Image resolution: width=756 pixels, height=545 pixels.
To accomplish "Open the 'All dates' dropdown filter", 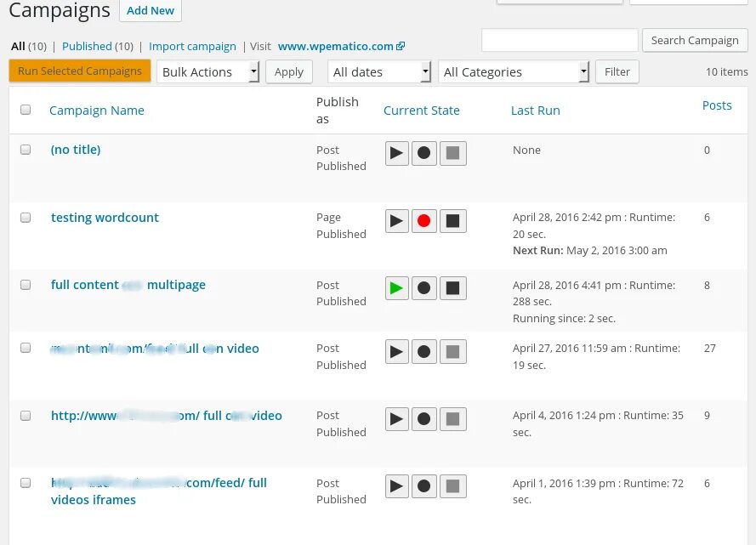I will pyautogui.click(x=379, y=71).
